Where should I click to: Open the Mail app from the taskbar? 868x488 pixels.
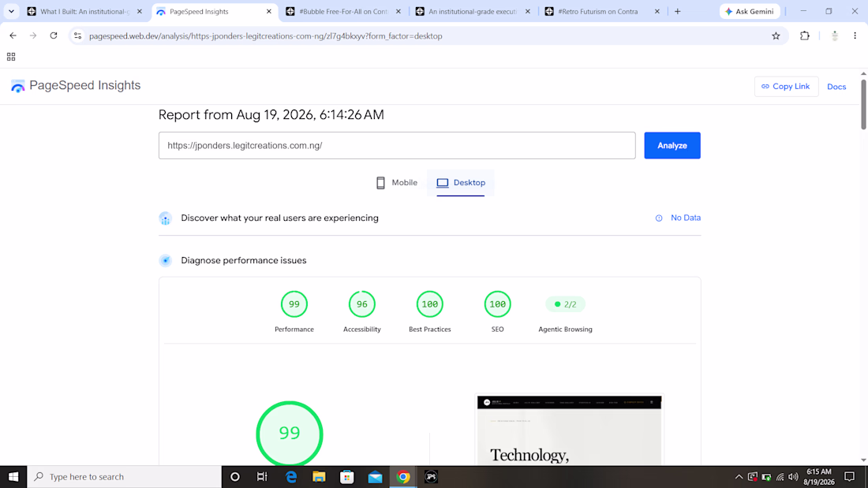pos(375,476)
